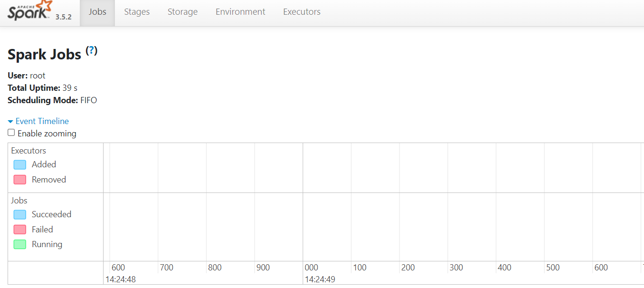Click the red Failed jobs swatch

(x=20, y=230)
